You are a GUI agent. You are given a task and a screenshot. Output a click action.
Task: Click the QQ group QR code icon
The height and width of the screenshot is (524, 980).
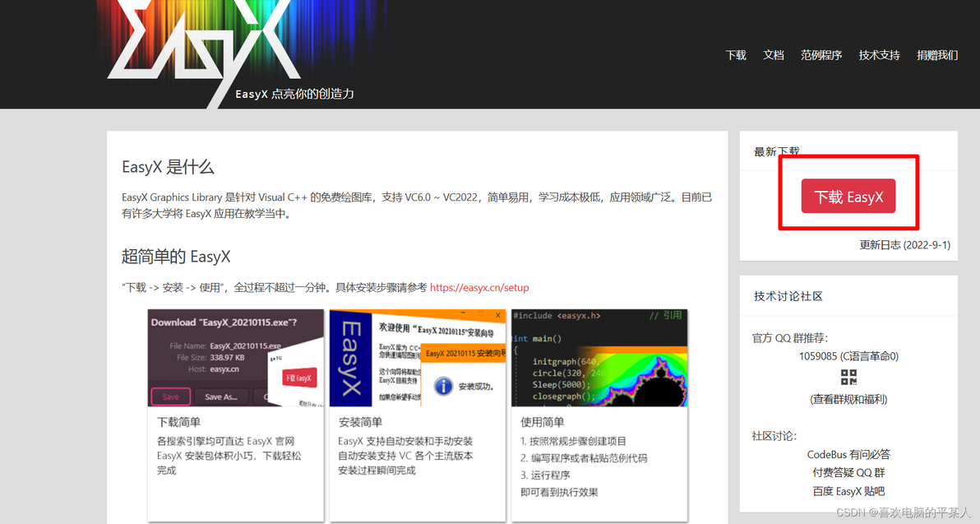click(x=848, y=377)
